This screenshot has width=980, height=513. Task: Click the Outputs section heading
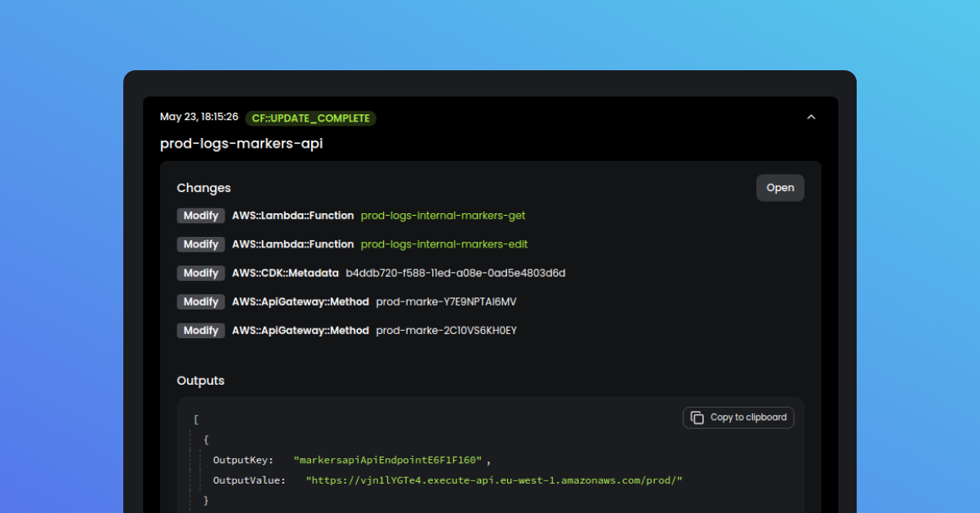pos(201,381)
